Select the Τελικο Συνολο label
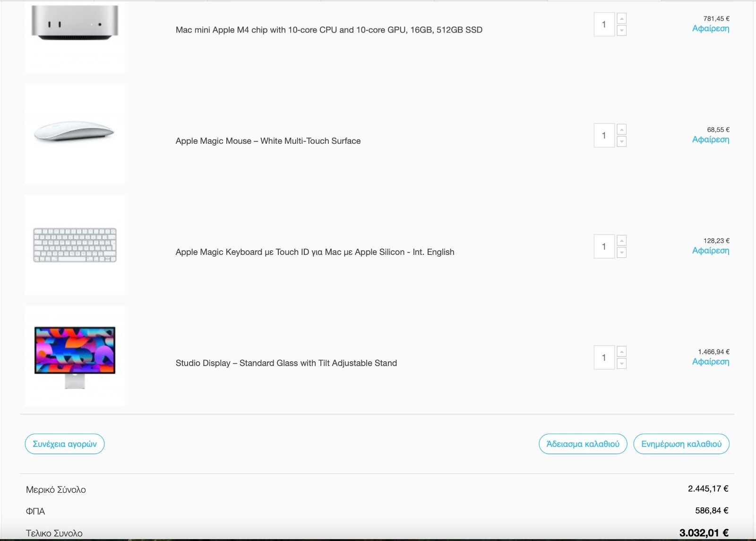756x541 pixels. [54, 533]
